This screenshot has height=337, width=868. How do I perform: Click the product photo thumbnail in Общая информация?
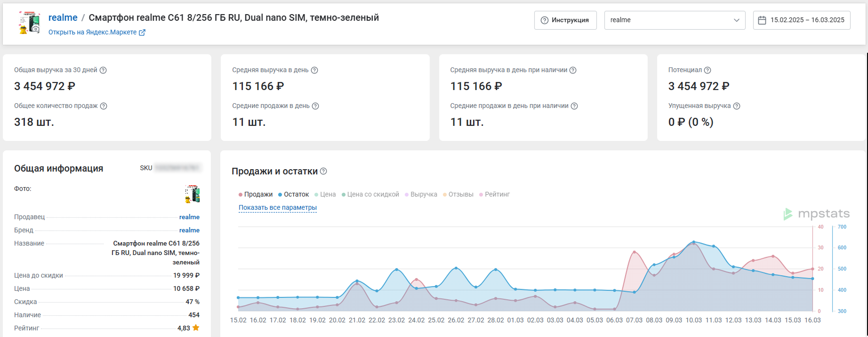pos(193,194)
